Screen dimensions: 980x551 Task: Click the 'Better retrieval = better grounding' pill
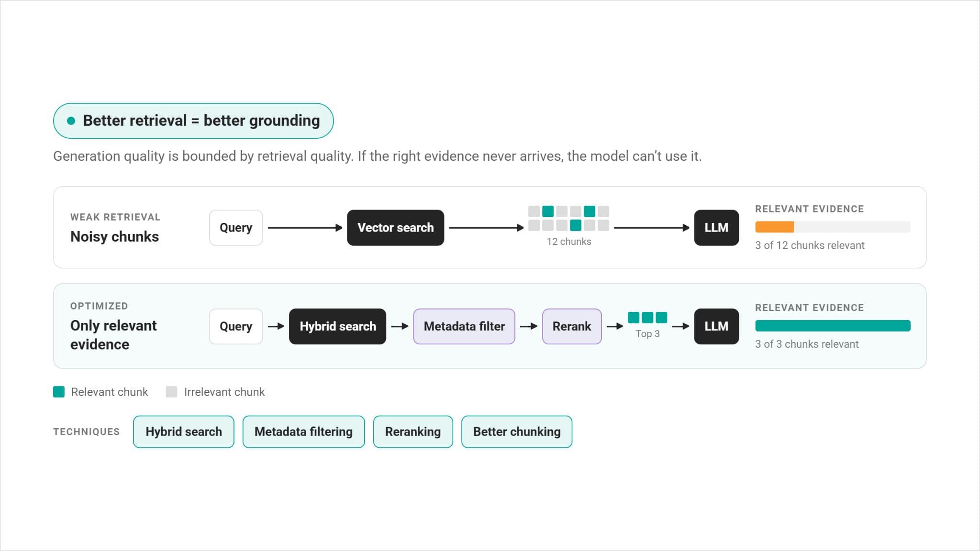coord(193,121)
